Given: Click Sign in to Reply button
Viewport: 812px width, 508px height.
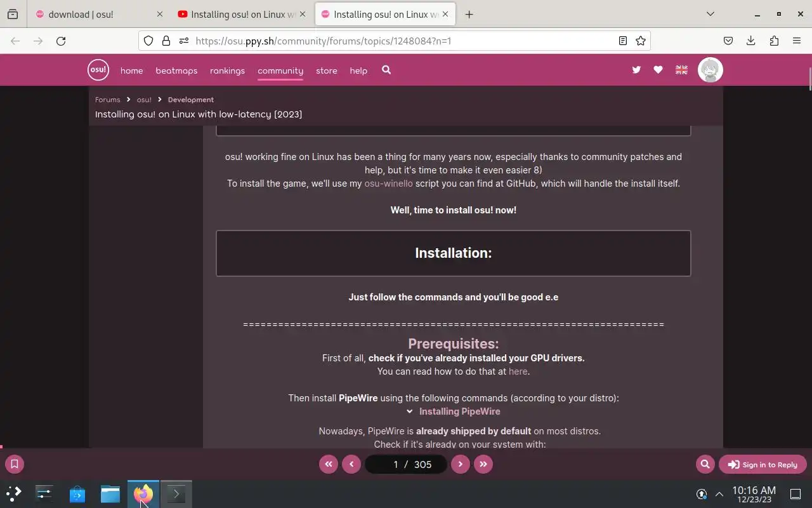Looking at the screenshot, I should tap(763, 464).
